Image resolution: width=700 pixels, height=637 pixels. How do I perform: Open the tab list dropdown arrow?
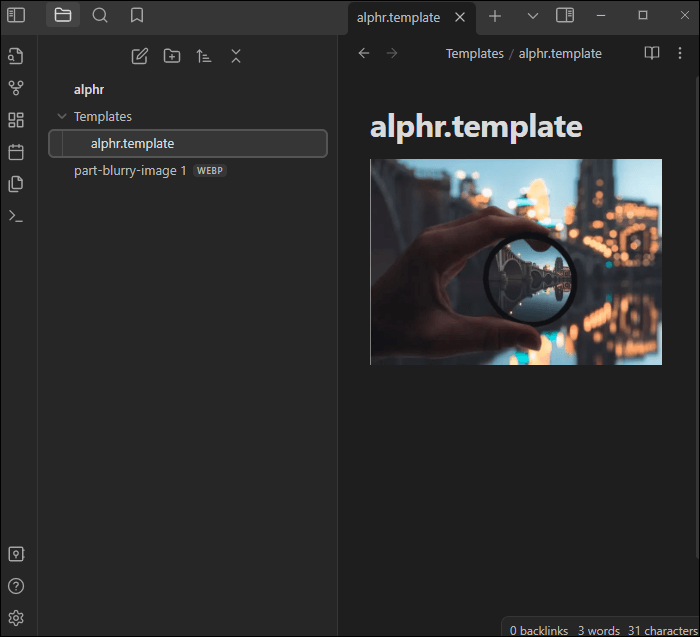tap(532, 16)
